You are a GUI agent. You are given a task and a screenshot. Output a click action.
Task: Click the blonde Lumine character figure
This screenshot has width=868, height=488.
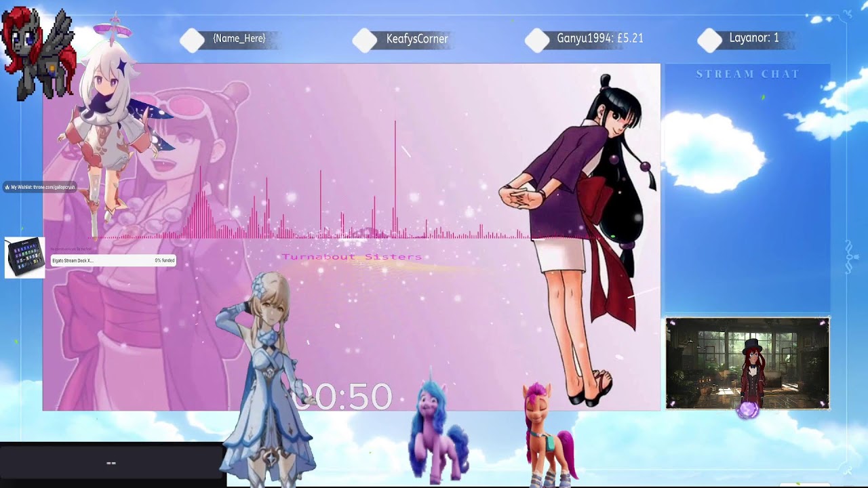[268, 380]
